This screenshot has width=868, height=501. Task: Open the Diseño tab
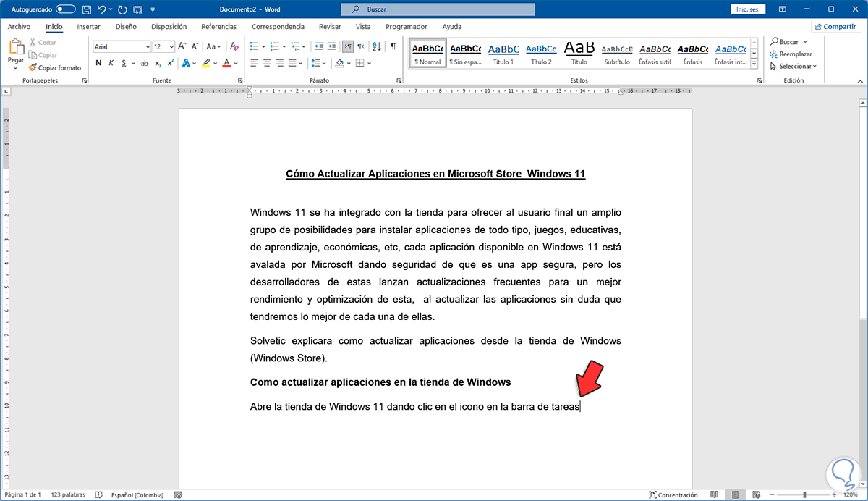(x=126, y=26)
